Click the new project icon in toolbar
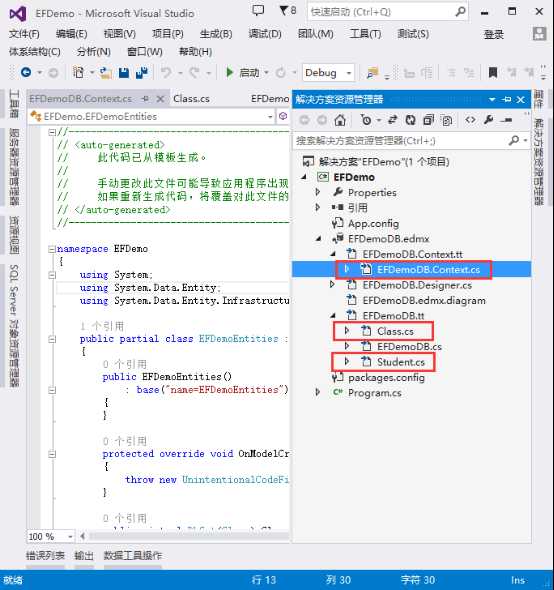This screenshot has height=590, width=554. 78,72
